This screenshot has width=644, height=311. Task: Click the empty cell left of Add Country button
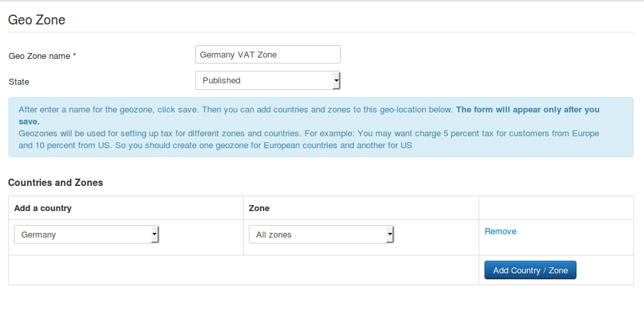(x=244, y=270)
